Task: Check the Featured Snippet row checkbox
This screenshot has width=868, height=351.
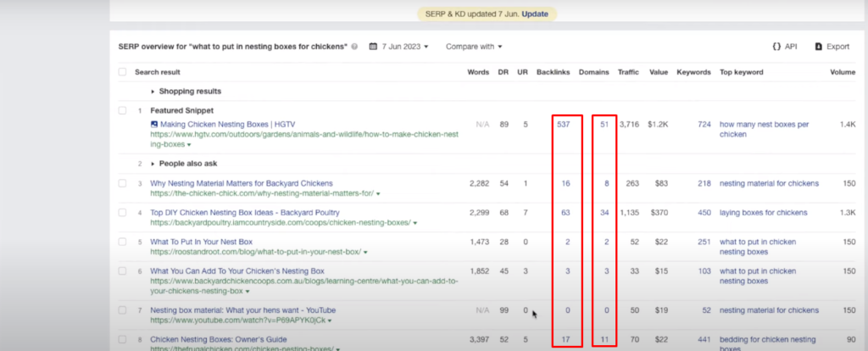Action: 122,111
